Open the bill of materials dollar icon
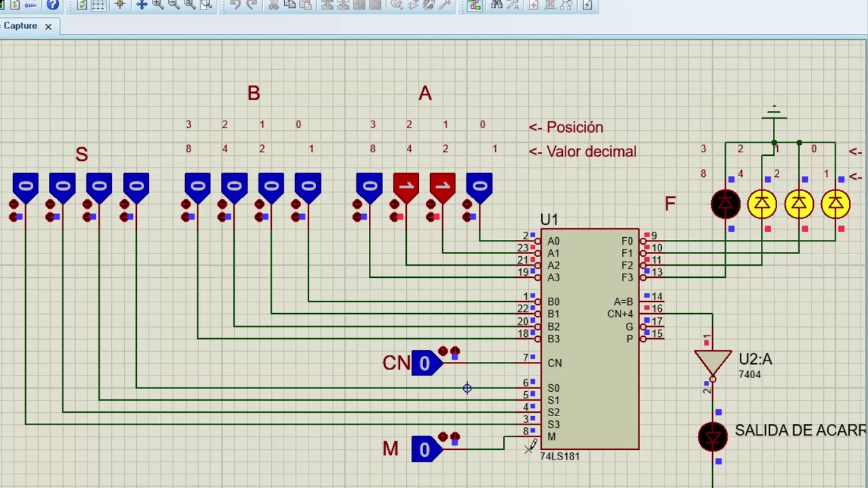This screenshot has width=868, height=488. (x=15, y=5)
